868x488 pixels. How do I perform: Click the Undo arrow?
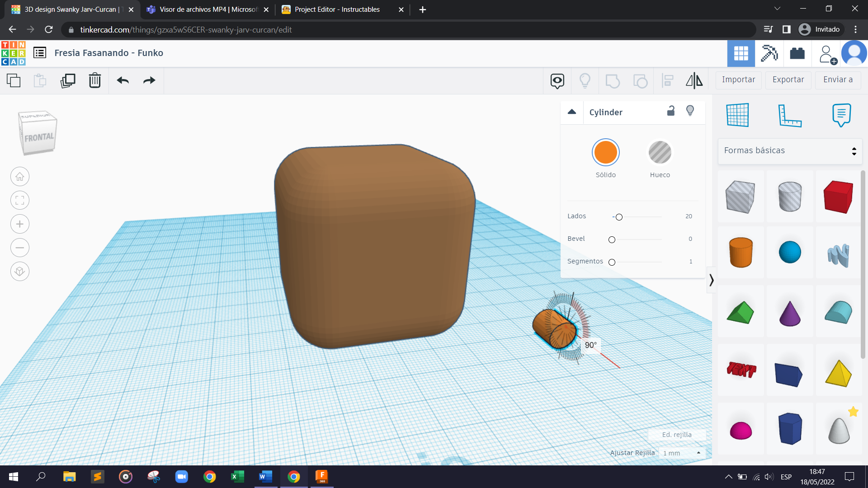(x=123, y=80)
